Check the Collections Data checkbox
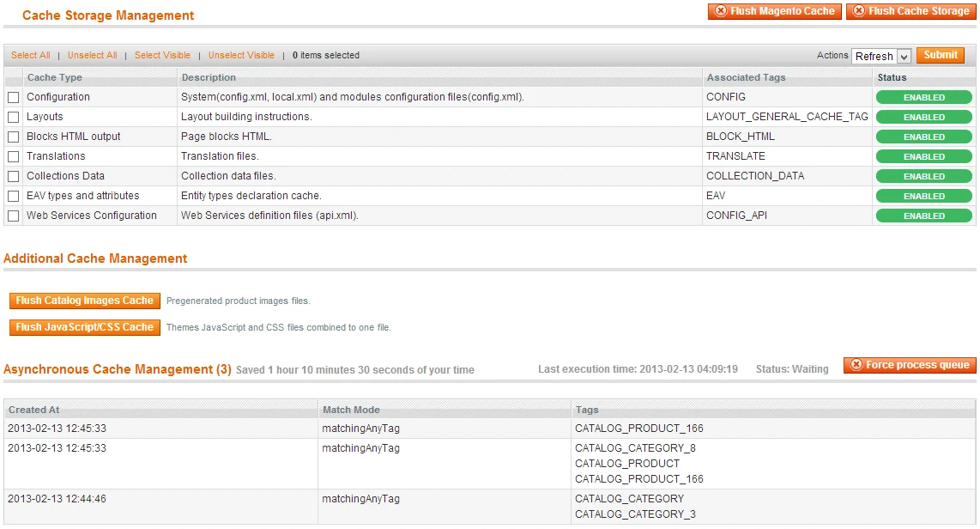The height and width of the screenshot is (529, 980). click(13, 176)
